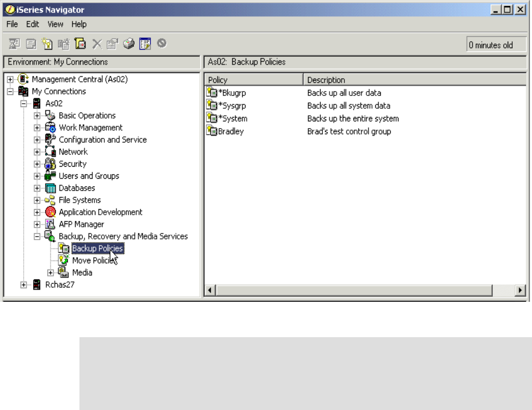Click the horizontal scrollbar left arrow
Image resolution: width=532 pixels, height=410 pixels.
click(x=210, y=290)
